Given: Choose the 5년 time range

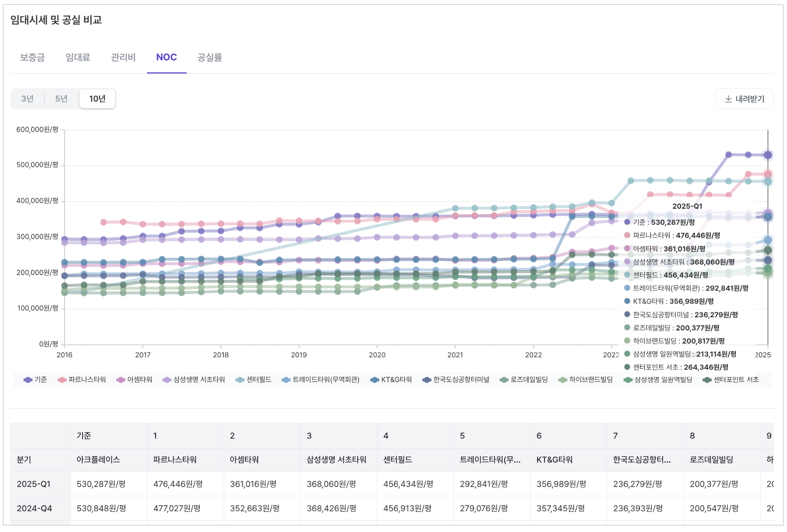Looking at the screenshot, I should tap(61, 99).
